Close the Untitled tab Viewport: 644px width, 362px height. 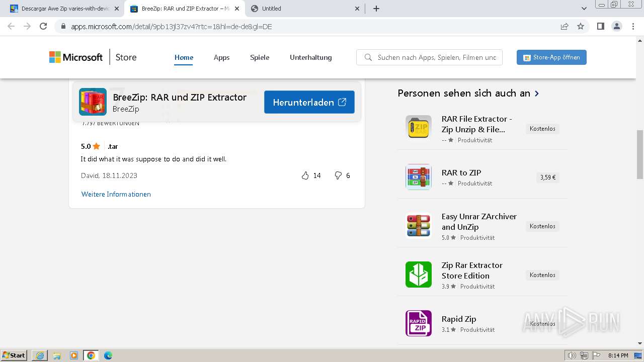click(x=357, y=9)
